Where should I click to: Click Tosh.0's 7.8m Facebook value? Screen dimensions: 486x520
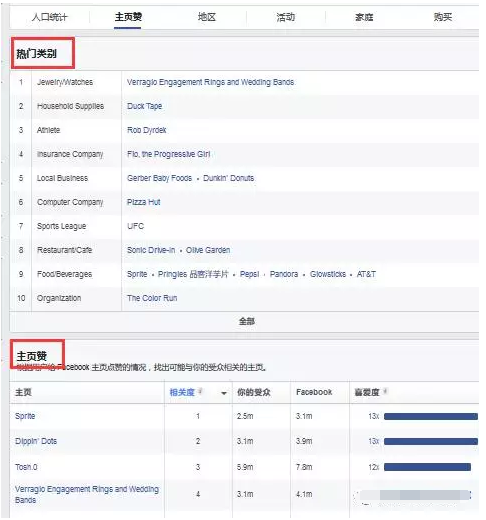pos(304,467)
